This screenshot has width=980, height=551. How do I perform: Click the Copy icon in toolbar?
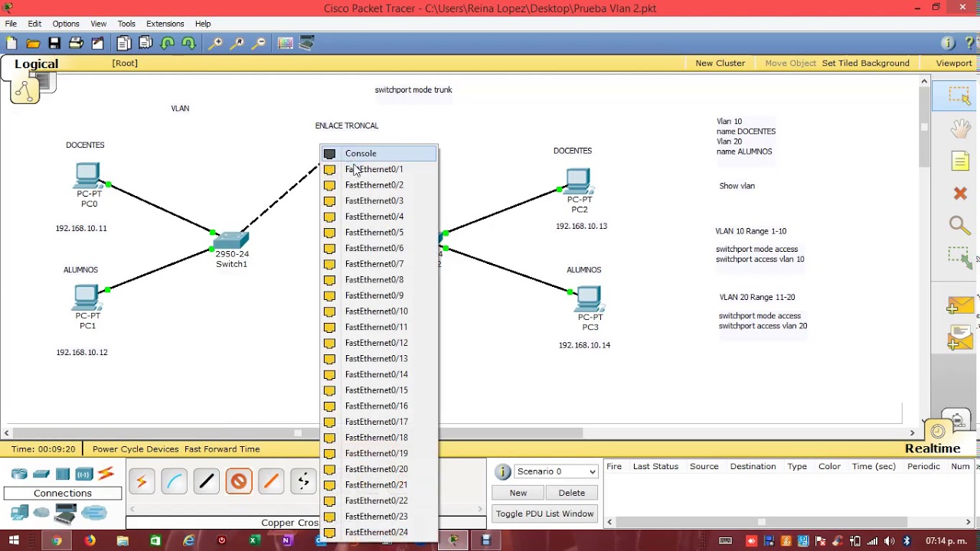pyautogui.click(x=123, y=44)
